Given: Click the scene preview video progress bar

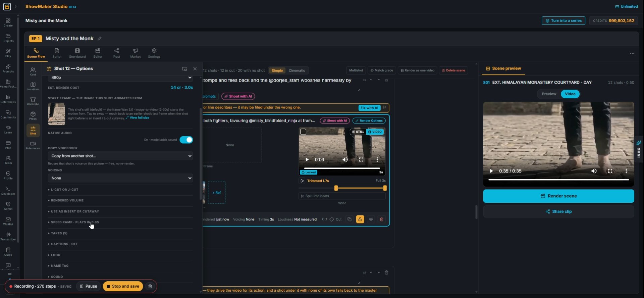Looking at the screenshot, I should point(558,180).
